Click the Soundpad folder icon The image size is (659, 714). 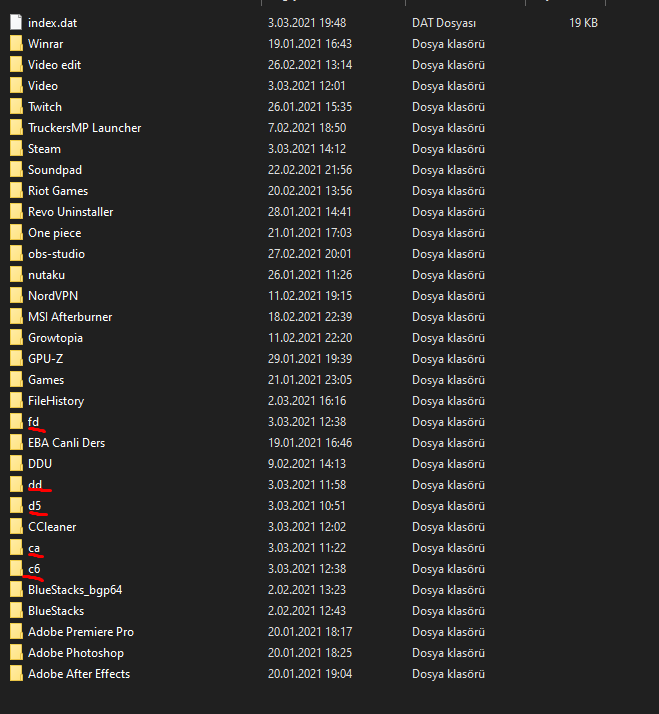click(x=16, y=169)
